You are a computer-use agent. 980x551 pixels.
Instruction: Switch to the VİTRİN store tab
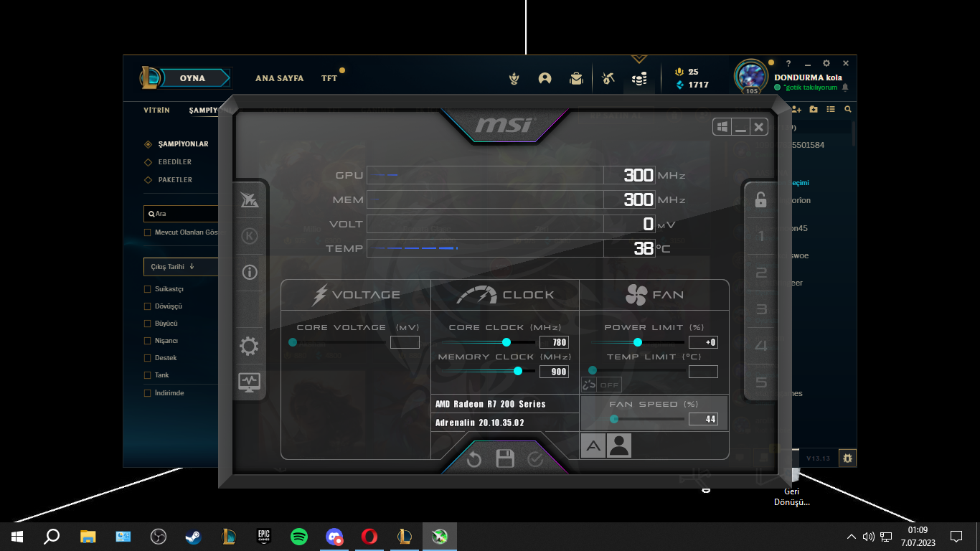click(157, 110)
